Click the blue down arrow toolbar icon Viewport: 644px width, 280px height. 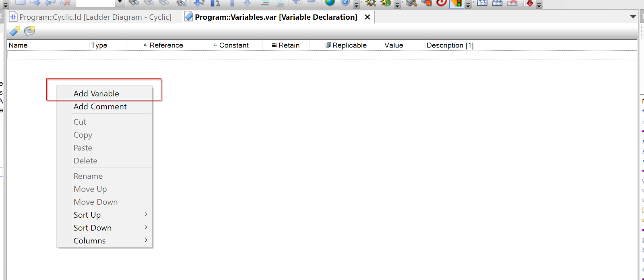(x=247, y=3)
